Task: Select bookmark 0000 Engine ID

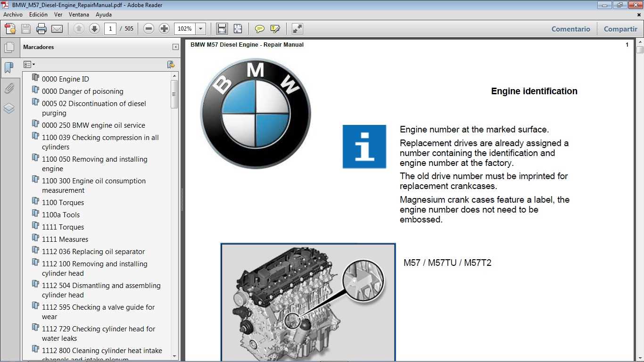Action: coord(66,79)
